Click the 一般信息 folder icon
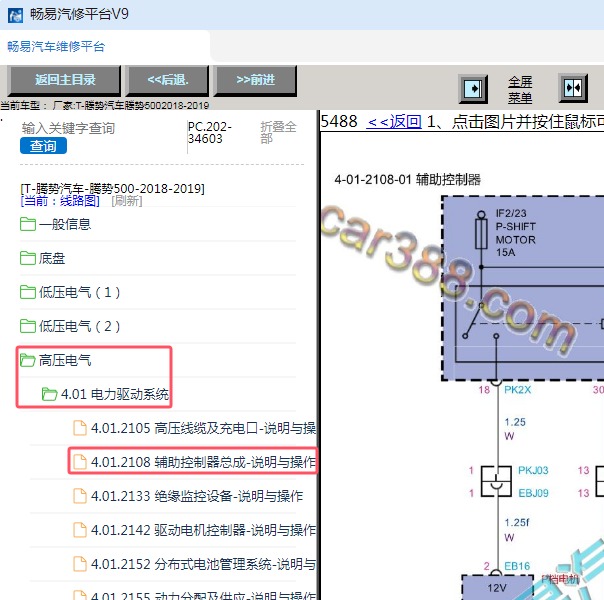This screenshot has width=604, height=600. 28,224
